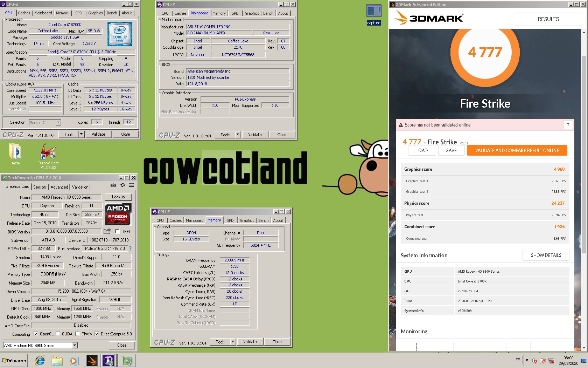Open the Sensors tab in GPU-Z

(x=40, y=187)
